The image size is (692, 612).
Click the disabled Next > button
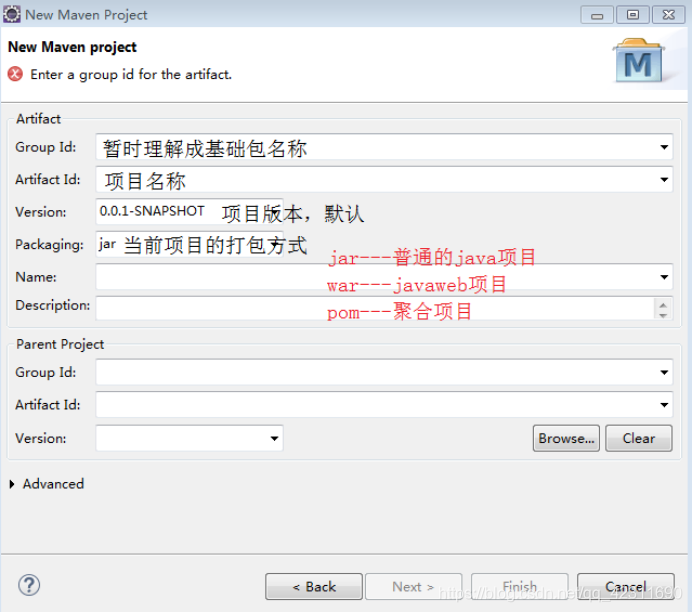414,586
